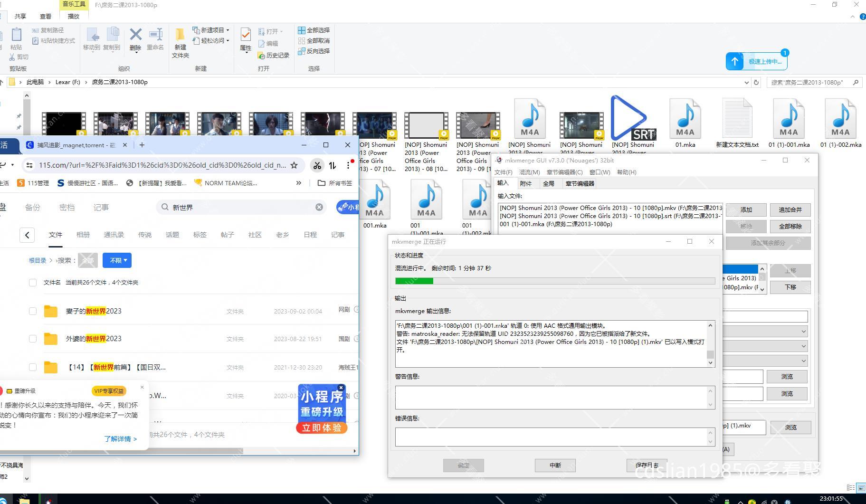This screenshot has width=866, height=504.
Task: Click the refresh icon beside address bar
Action: click(756, 82)
